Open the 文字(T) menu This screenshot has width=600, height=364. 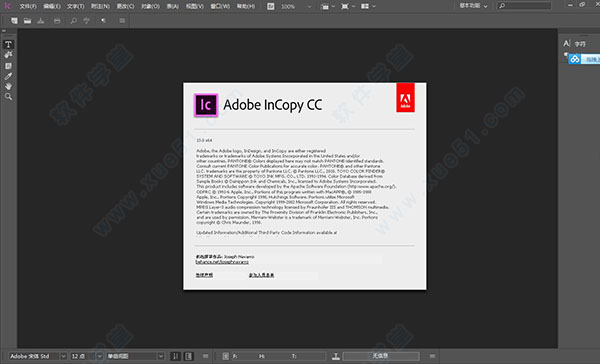pyautogui.click(x=75, y=7)
